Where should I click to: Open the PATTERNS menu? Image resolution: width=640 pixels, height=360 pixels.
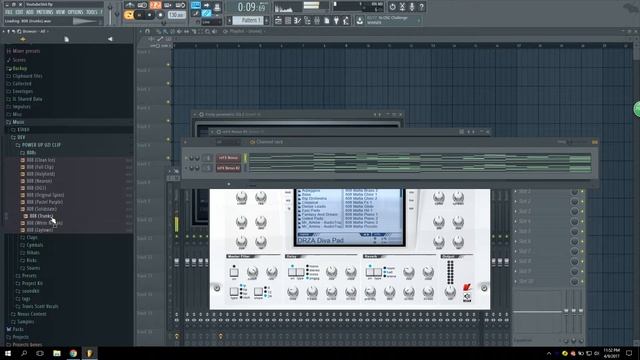click(x=44, y=12)
